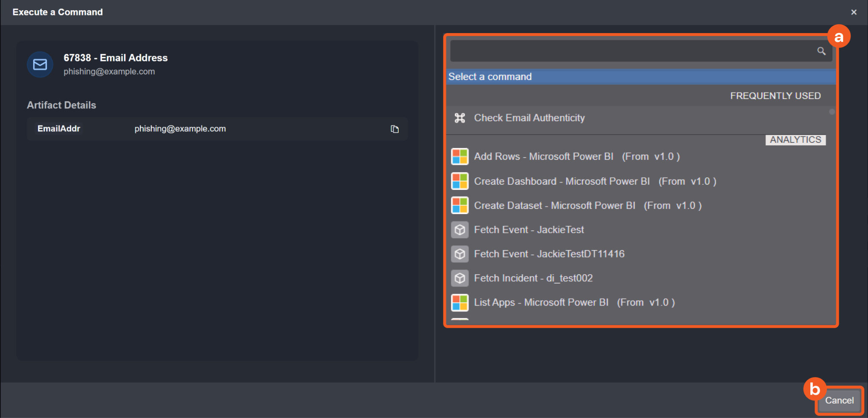This screenshot has height=418, width=868.
Task: Click the email envelope artifact icon
Action: tap(40, 64)
